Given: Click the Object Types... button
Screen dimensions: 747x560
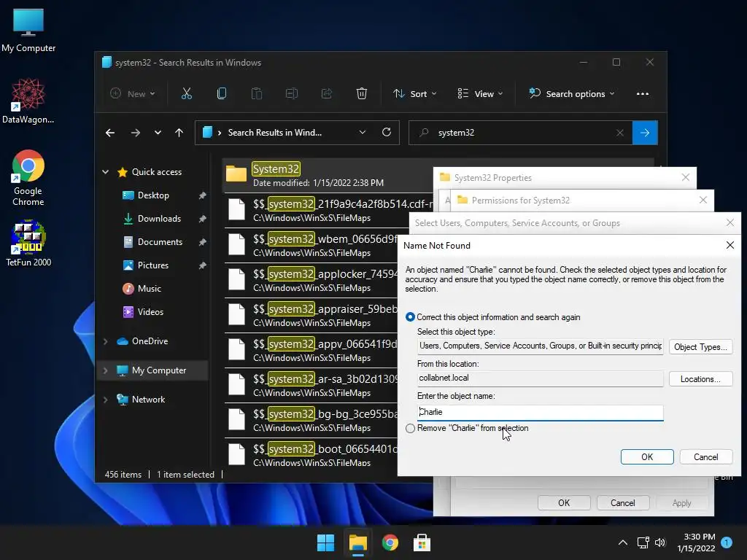Looking at the screenshot, I should click(700, 346).
